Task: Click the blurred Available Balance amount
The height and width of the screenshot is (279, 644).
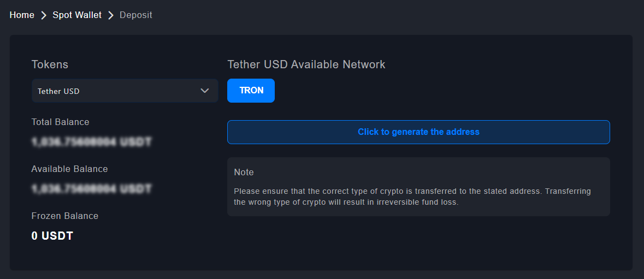Action: tap(91, 189)
